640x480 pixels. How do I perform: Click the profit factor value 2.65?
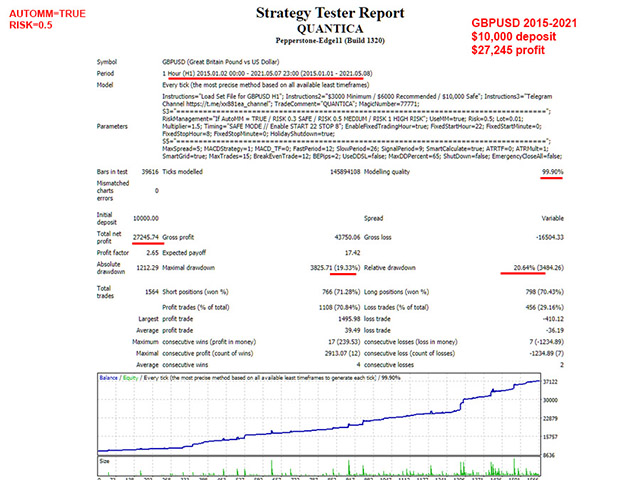tap(152, 253)
